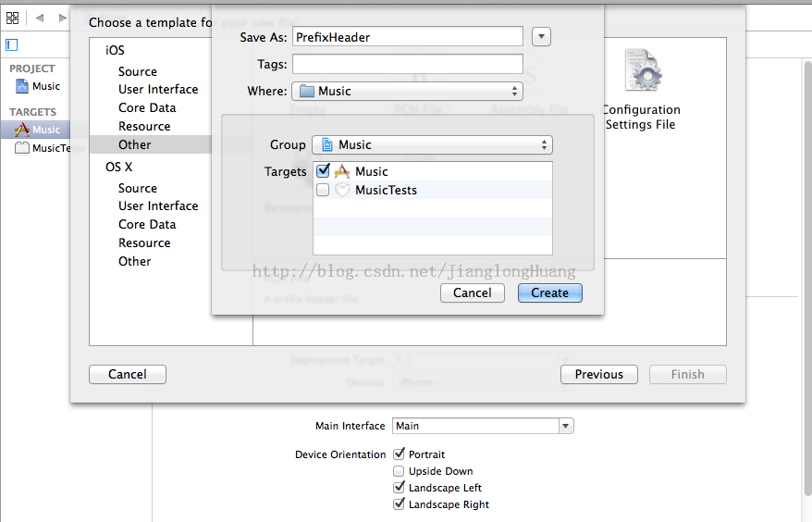812x522 pixels.
Task: Click Create to save the file
Action: (x=550, y=292)
